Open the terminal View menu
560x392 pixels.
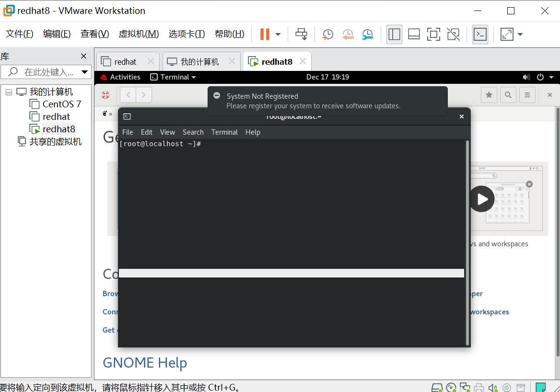pyautogui.click(x=167, y=132)
